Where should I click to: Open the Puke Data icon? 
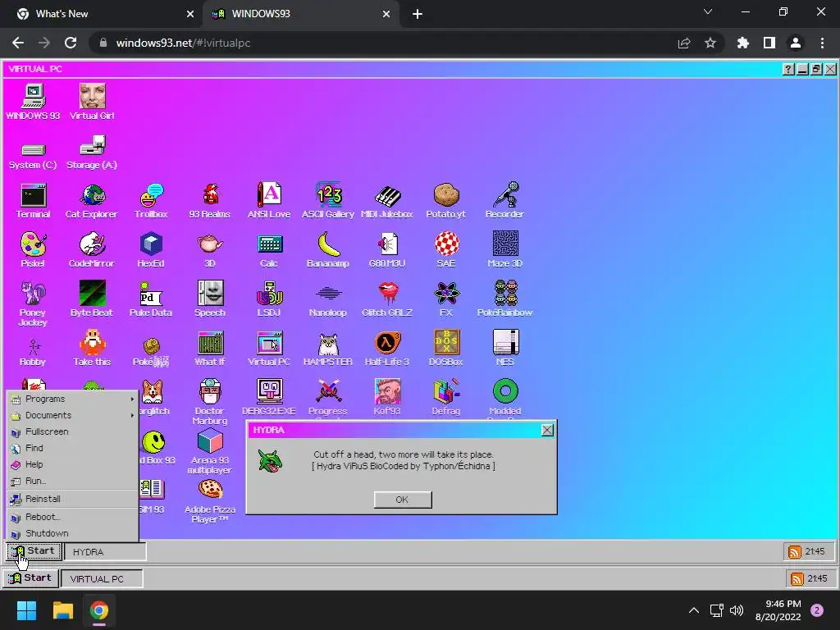point(151,299)
